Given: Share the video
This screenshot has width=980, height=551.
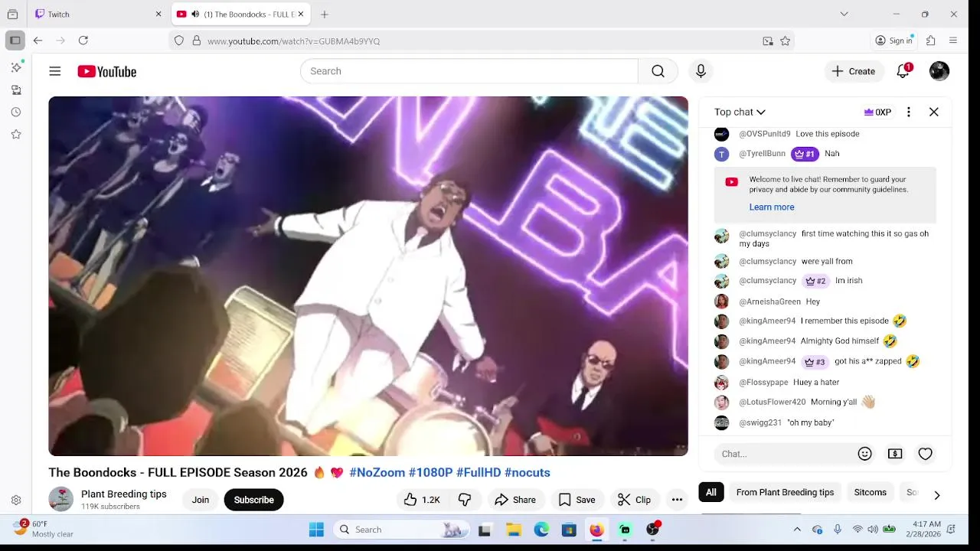Looking at the screenshot, I should click(x=515, y=500).
